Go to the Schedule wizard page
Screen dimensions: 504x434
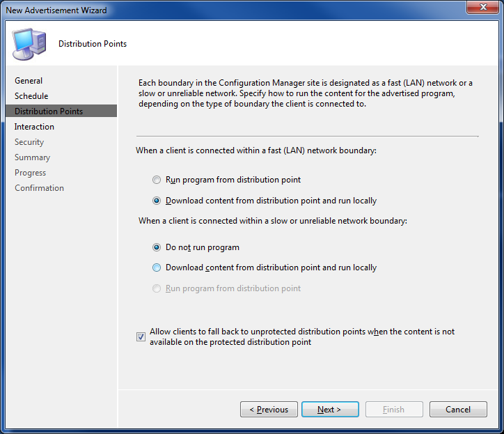coord(31,96)
